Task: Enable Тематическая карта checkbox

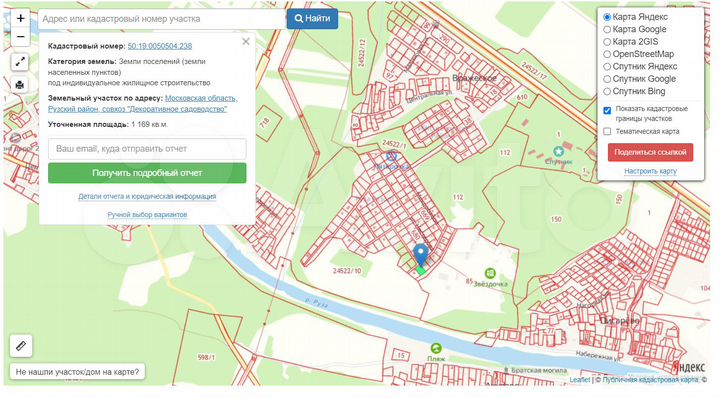Action: (607, 131)
